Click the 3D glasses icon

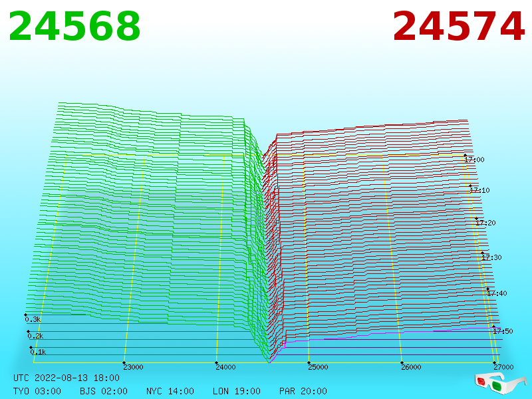[x=500, y=383]
